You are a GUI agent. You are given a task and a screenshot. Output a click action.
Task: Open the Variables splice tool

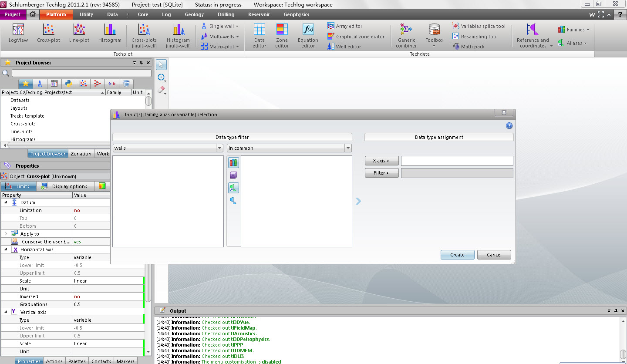(479, 26)
